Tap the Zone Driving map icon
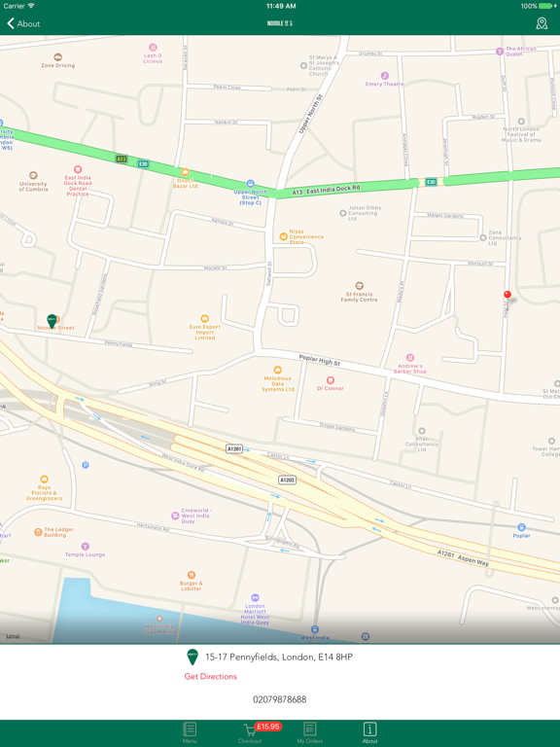 [57, 57]
